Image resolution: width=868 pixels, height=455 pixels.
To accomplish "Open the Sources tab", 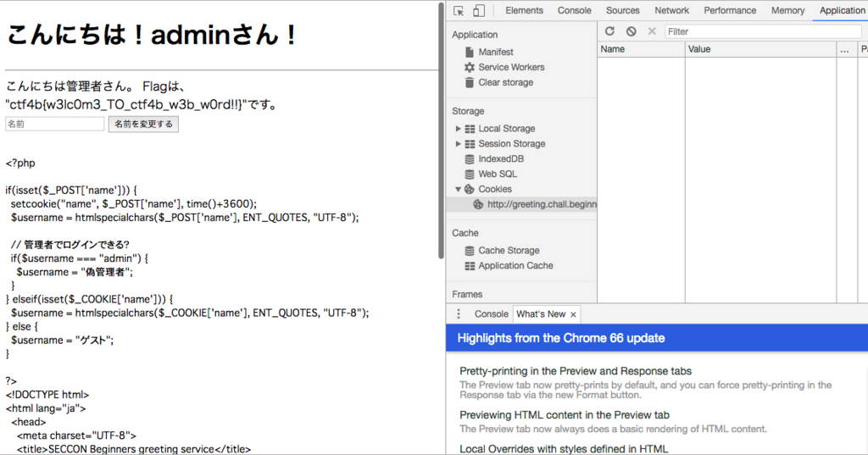I will [622, 10].
